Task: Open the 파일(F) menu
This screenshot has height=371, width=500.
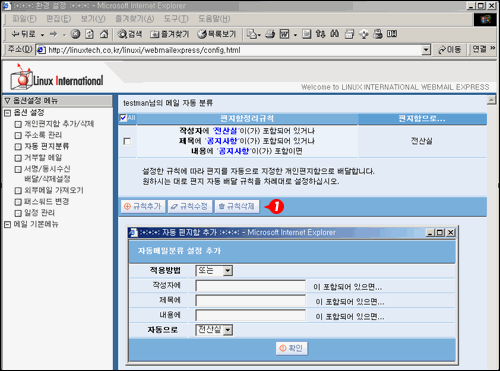Action: pos(24,19)
